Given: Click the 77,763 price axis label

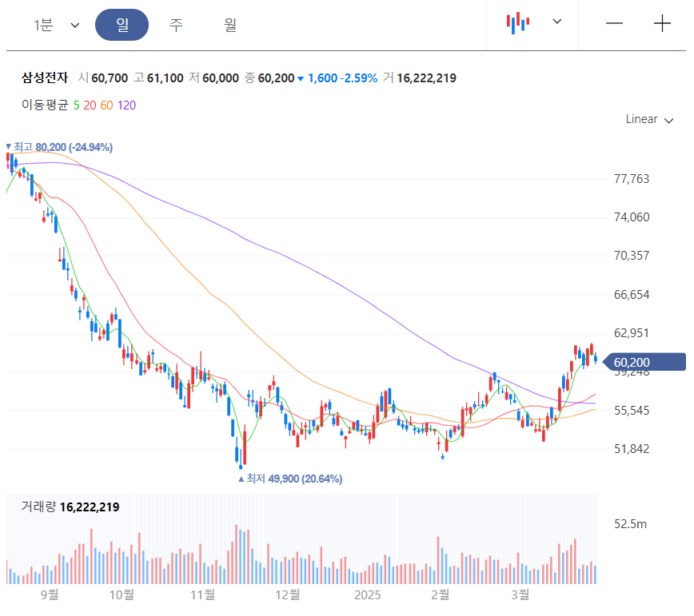Looking at the screenshot, I should coord(632,179).
